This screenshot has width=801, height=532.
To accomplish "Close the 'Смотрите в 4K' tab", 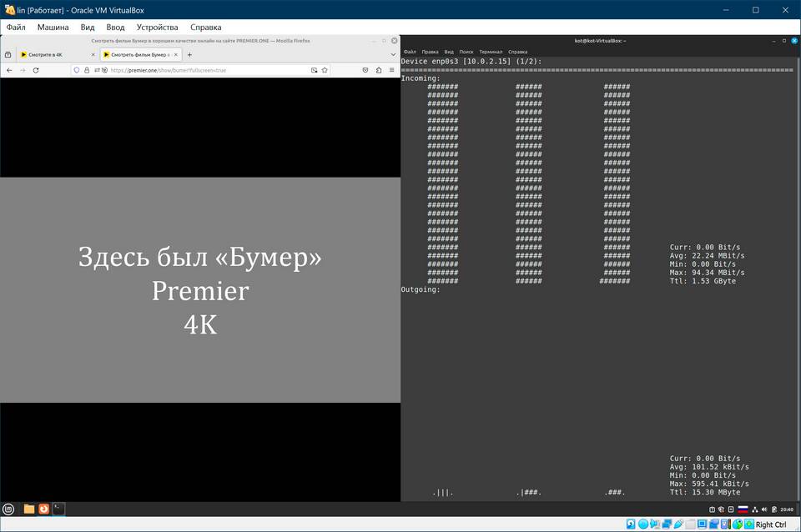I will click(x=93, y=55).
